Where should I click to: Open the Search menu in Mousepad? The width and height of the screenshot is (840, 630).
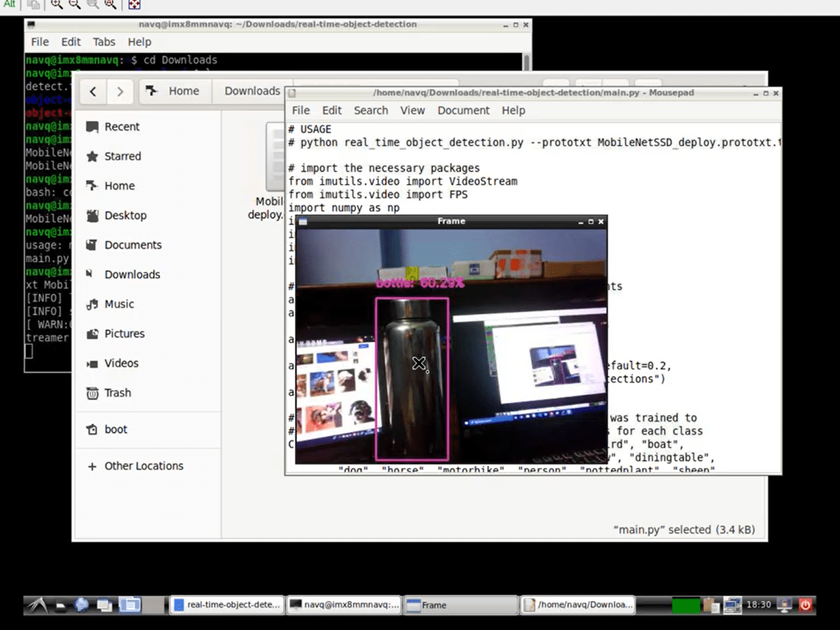tap(370, 110)
